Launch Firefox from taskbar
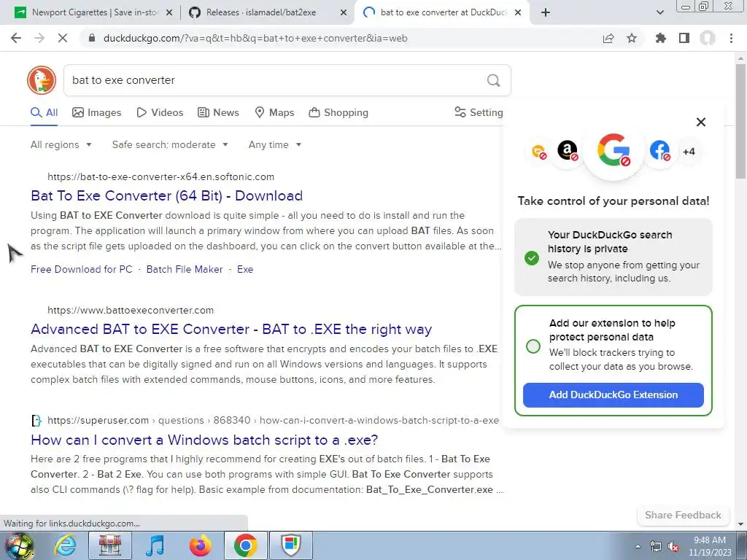747x560 pixels. point(200,545)
